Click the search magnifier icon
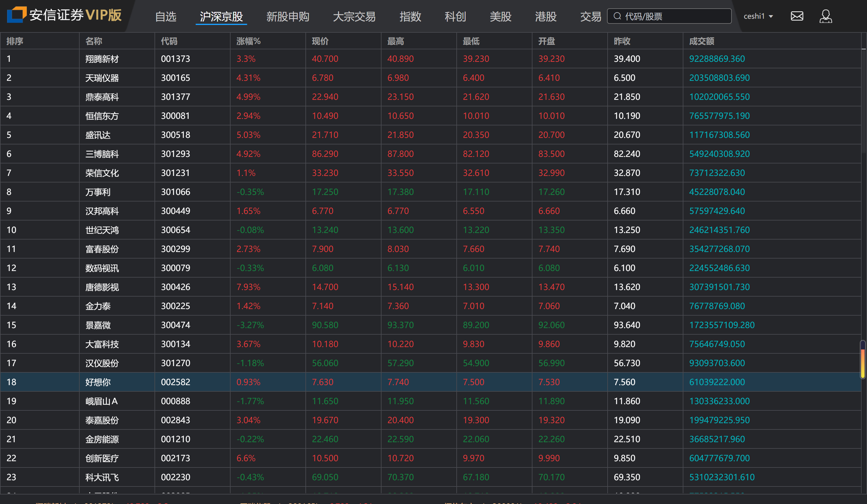The height and width of the screenshot is (504, 867). 617,16
